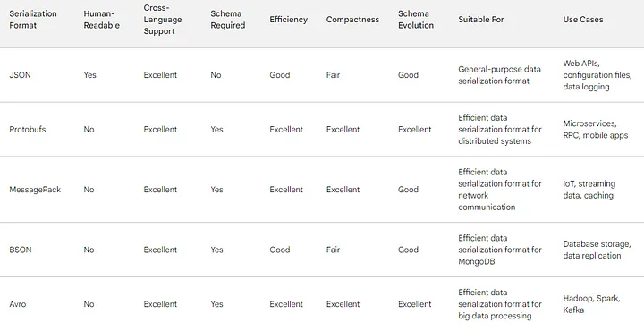Image resolution: width=644 pixels, height=331 pixels.
Task: Click the BSON format cell
Action: click(20, 250)
